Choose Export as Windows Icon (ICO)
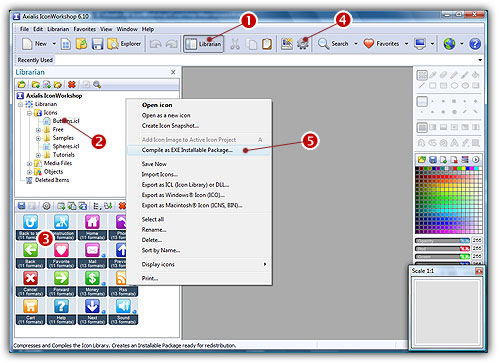The width and height of the screenshot is (500, 363). point(183,195)
